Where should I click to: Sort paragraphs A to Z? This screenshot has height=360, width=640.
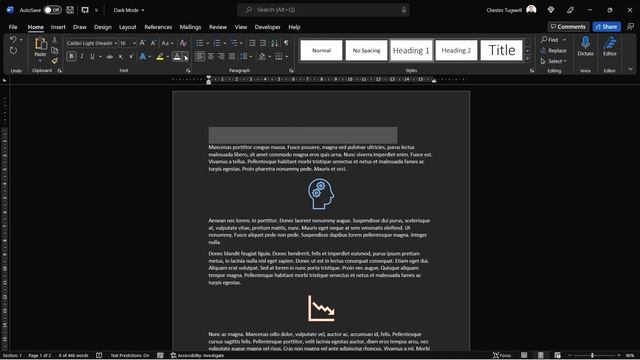pos(274,43)
